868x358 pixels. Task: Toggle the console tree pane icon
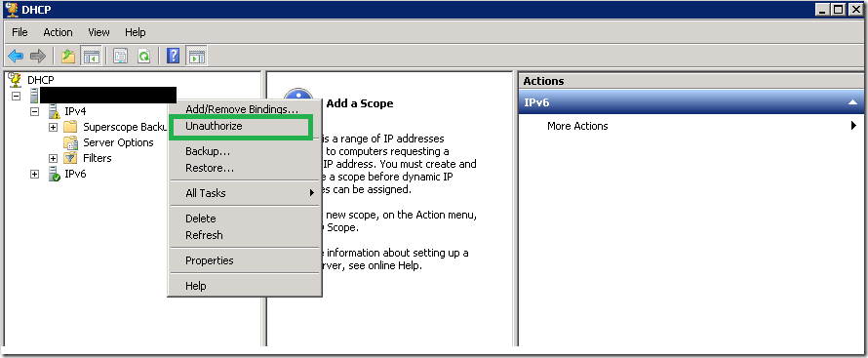click(91, 56)
